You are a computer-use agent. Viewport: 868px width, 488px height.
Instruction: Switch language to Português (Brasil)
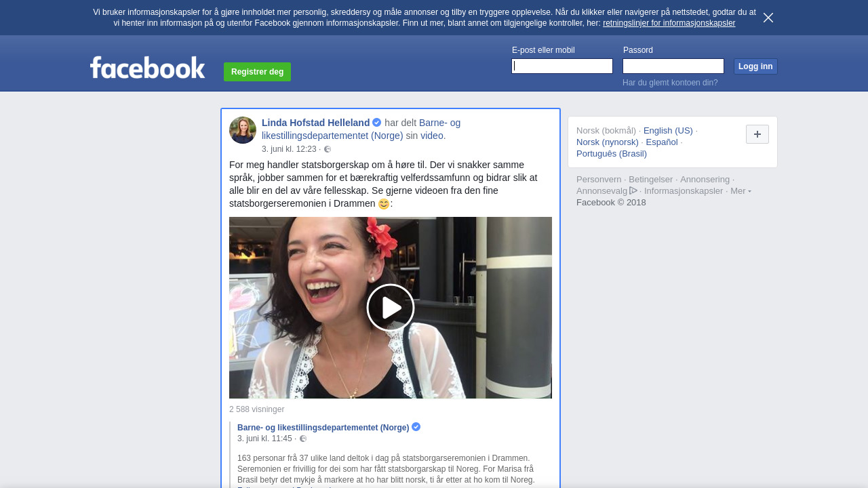[612, 153]
